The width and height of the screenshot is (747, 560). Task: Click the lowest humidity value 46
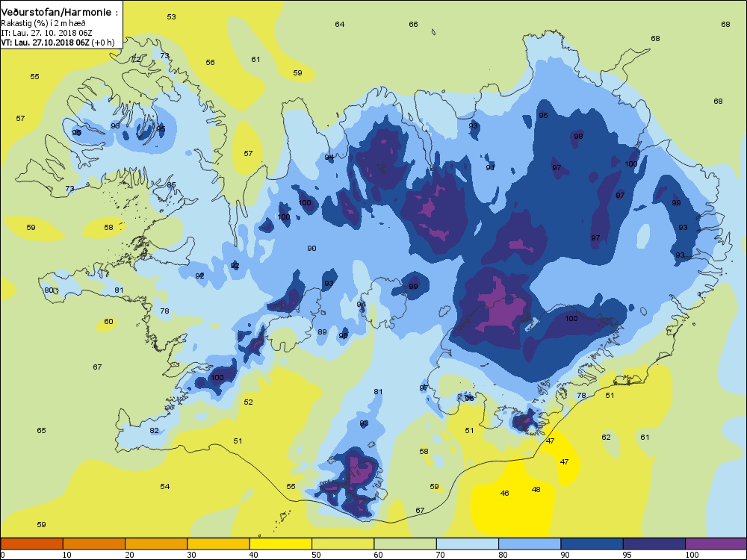coord(505,493)
